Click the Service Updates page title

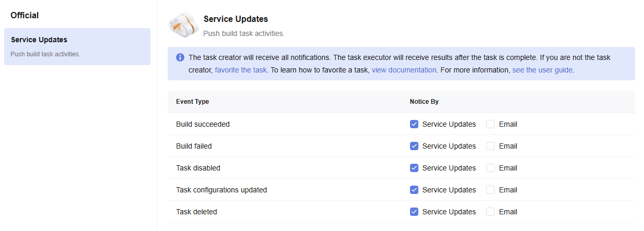coord(236,19)
